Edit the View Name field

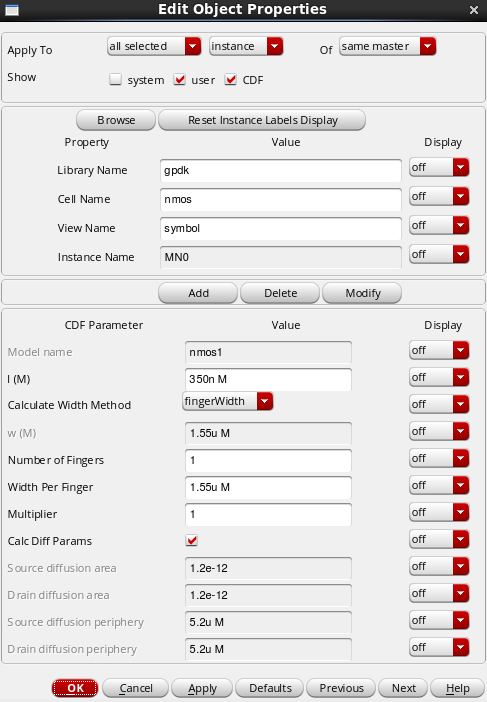click(281, 228)
